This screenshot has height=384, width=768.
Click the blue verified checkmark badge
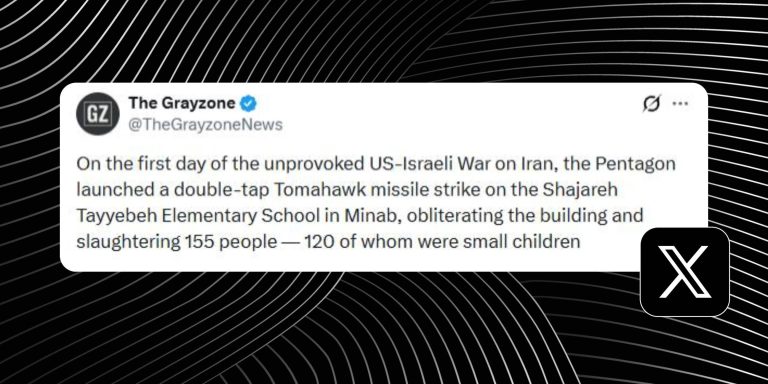[x=249, y=104]
